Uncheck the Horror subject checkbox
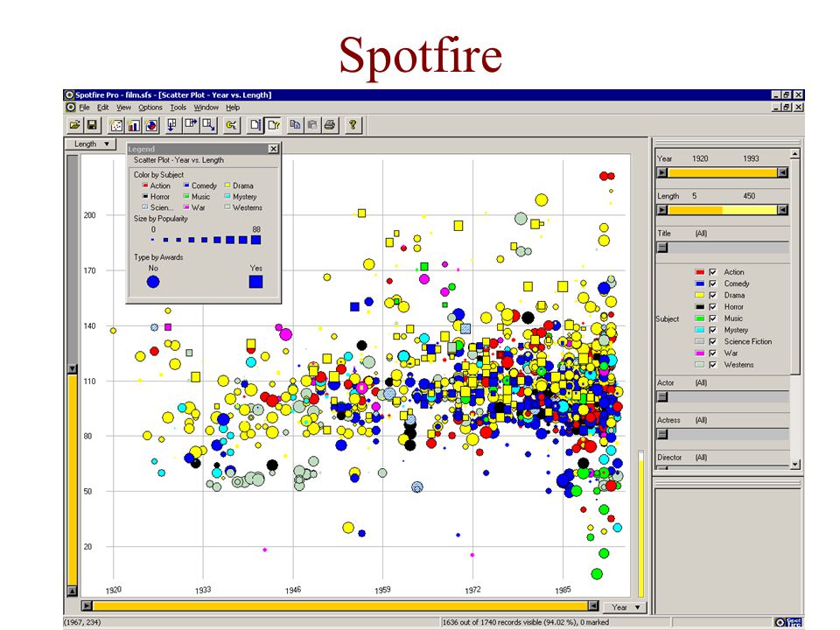Viewport: 840px width, 630px height. pos(712,307)
